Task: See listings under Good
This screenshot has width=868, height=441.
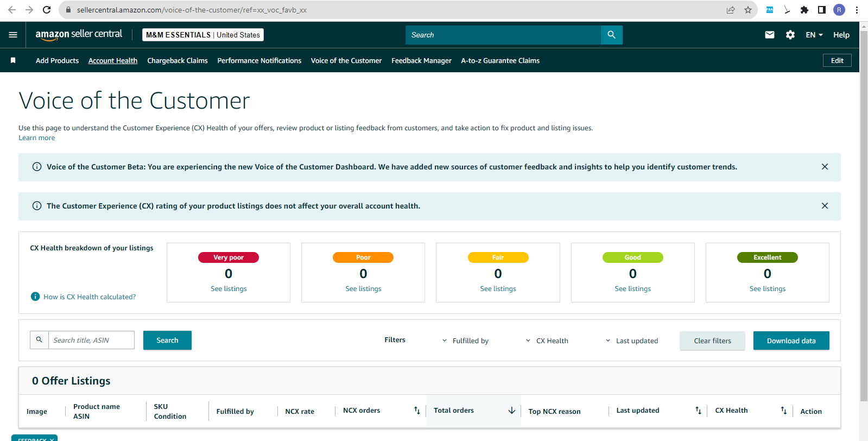Action: coord(632,288)
